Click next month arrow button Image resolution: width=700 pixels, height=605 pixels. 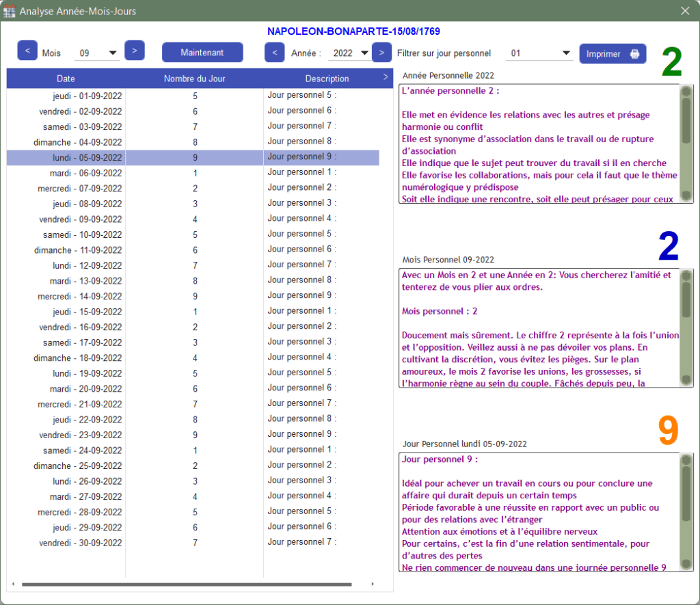tap(134, 51)
